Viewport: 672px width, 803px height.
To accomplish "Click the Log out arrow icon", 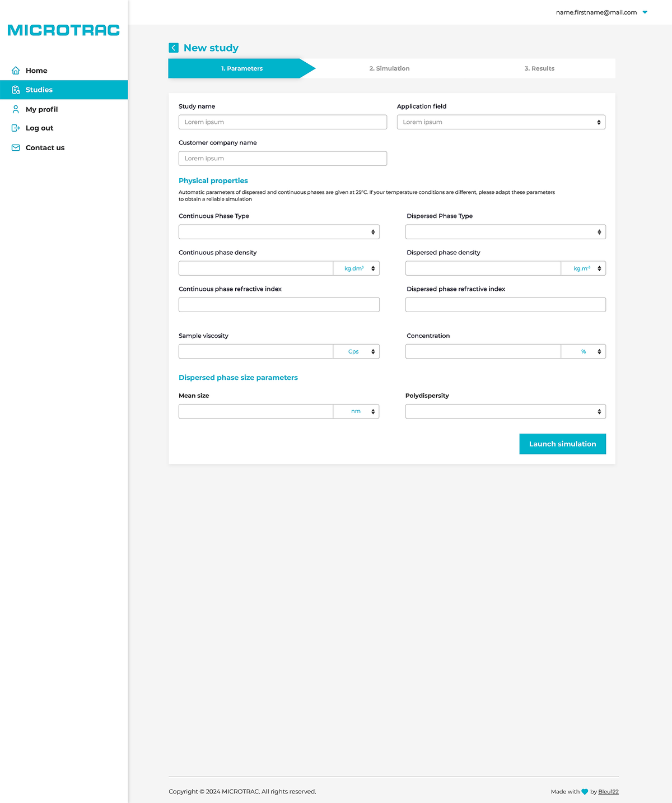I will coord(16,128).
